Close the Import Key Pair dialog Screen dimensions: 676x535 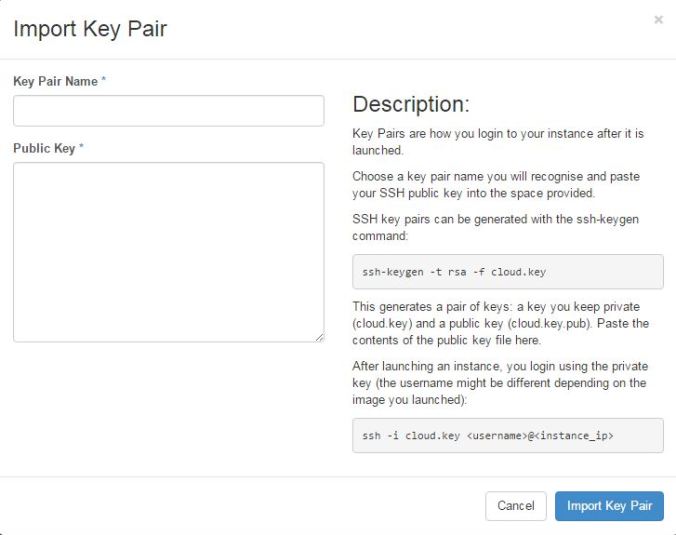coord(658,19)
